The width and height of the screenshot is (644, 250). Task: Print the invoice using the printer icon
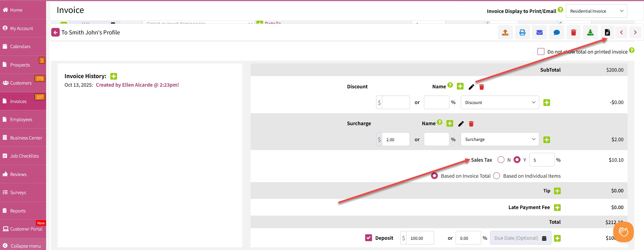coord(522,32)
